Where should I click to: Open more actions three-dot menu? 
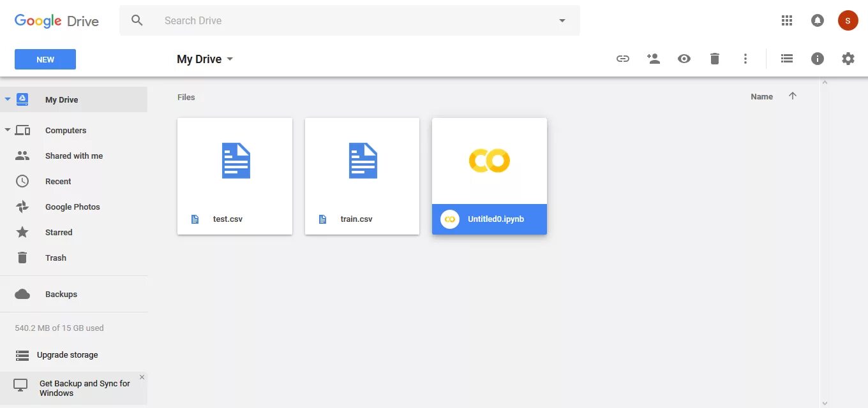(x=745, y=59)
